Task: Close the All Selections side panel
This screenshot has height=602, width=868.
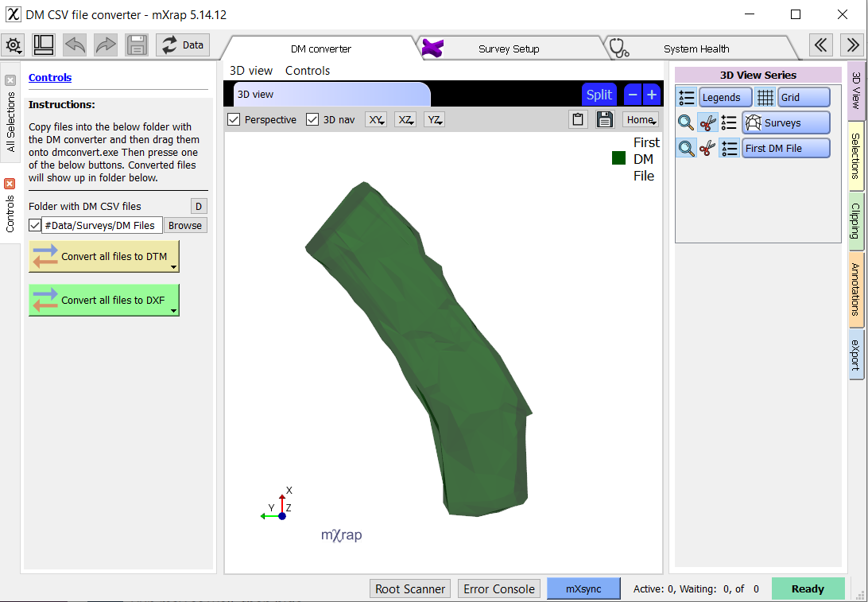Action: (10, 80)
